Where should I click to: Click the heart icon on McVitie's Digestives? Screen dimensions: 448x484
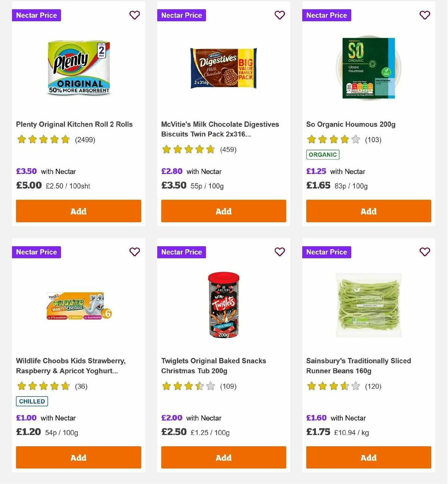(x=280, y=15)
